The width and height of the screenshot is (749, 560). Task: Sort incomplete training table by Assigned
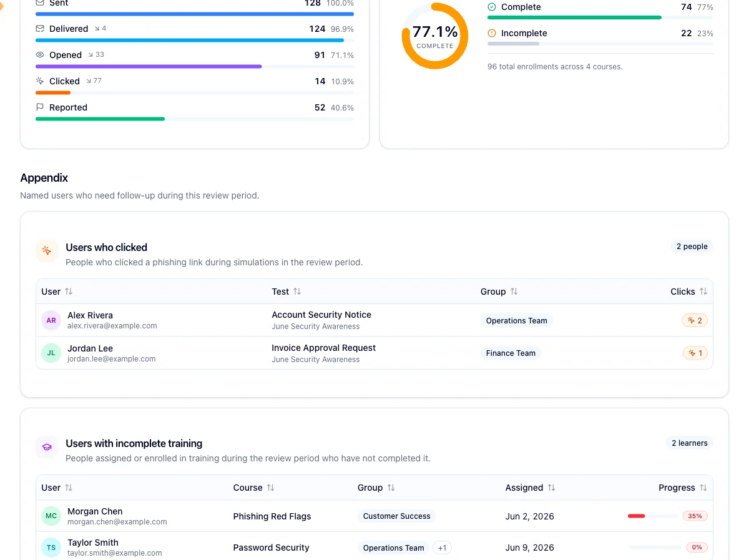531,488
